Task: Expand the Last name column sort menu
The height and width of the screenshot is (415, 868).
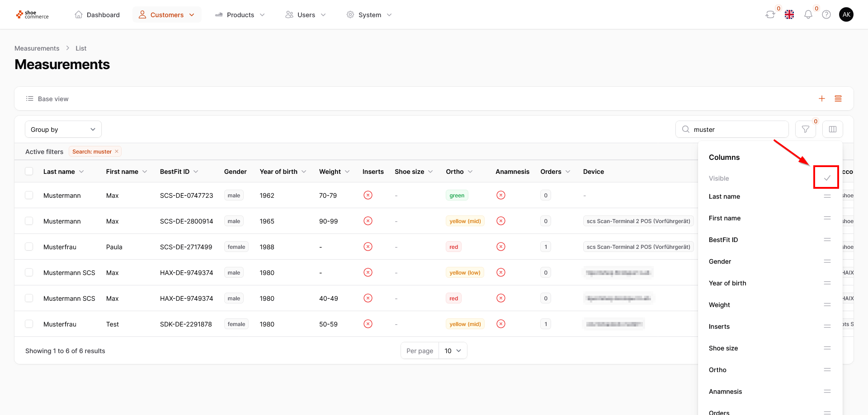Action: tap(81, 172)
